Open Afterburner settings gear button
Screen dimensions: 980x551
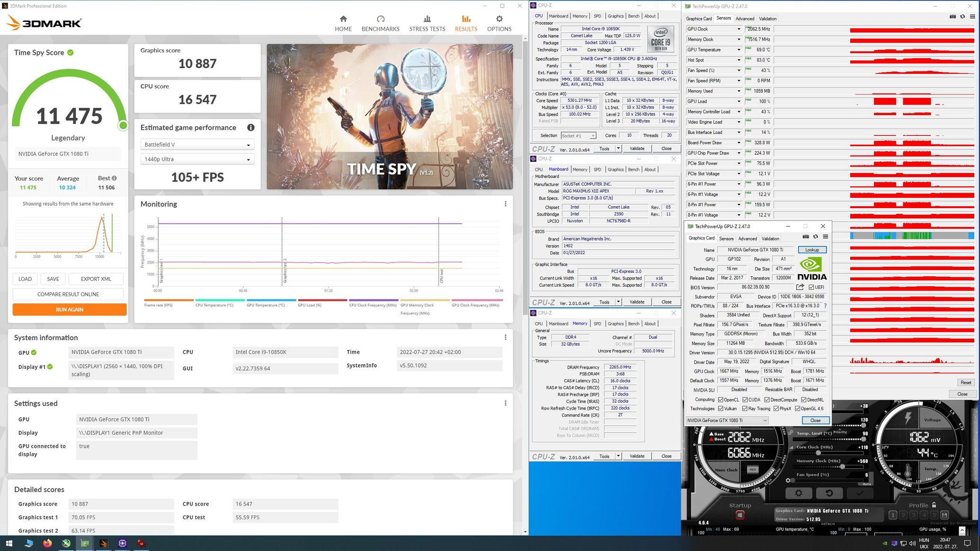[x=799, y=493]
